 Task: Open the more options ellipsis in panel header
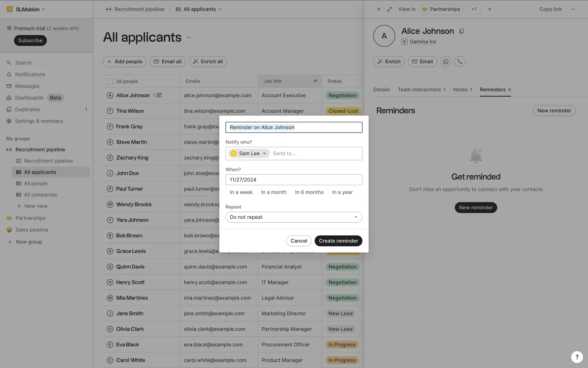coord(573,9)
